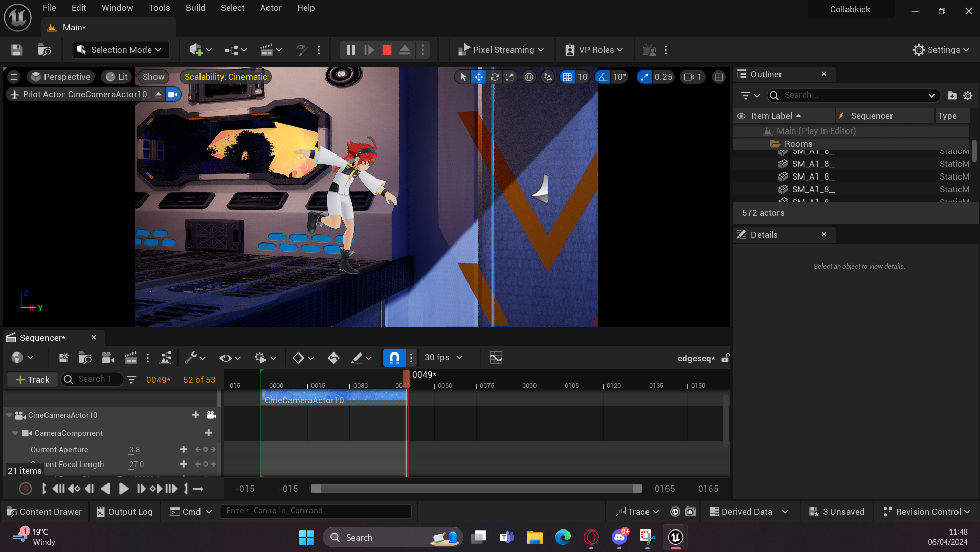Open Revision Control menu

[x=926, y=512]
